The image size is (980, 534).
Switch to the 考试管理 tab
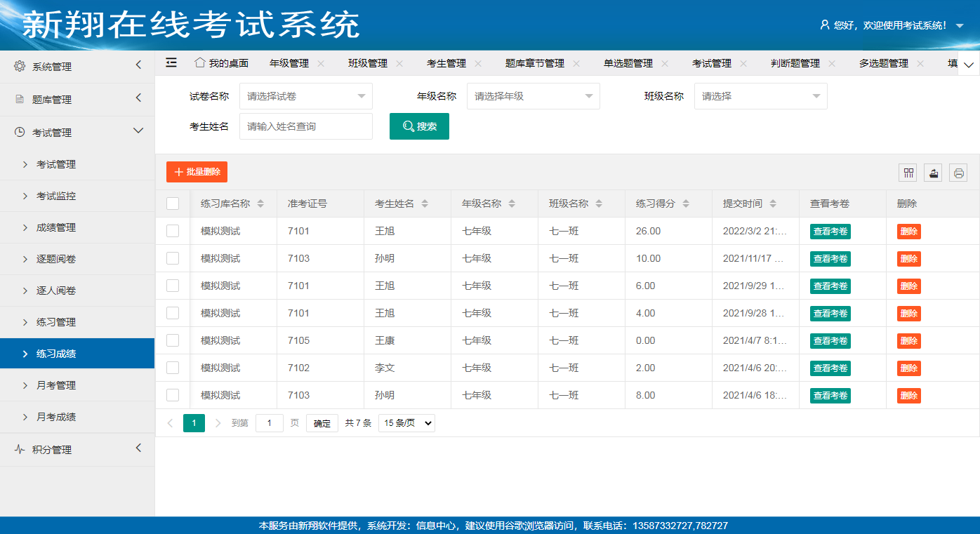tap(711, 63)
